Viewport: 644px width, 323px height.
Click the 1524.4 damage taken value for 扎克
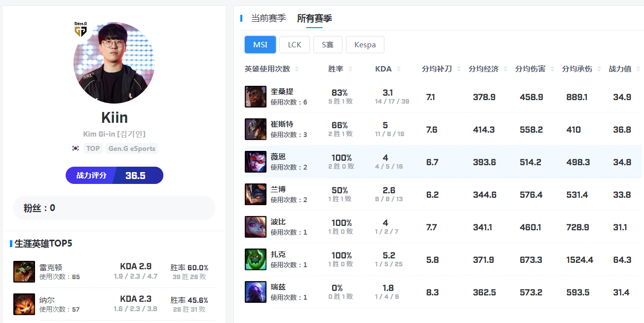[580, 259]
